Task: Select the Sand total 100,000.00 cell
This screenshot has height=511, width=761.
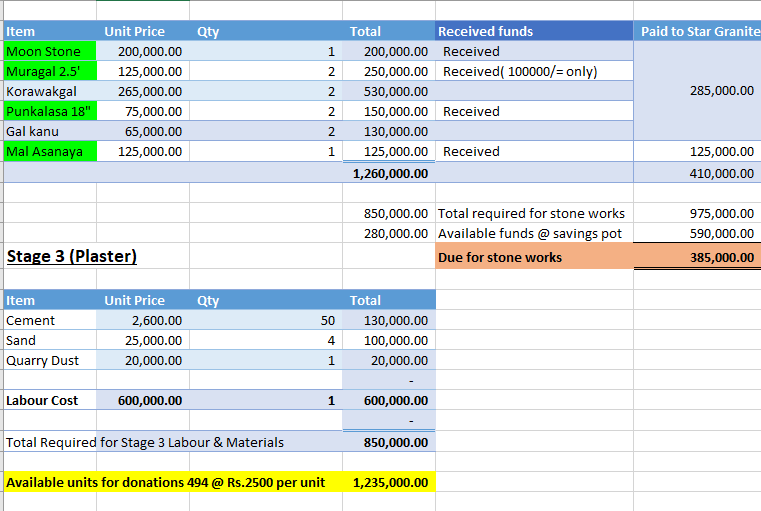Action: (x=390, y=340)
